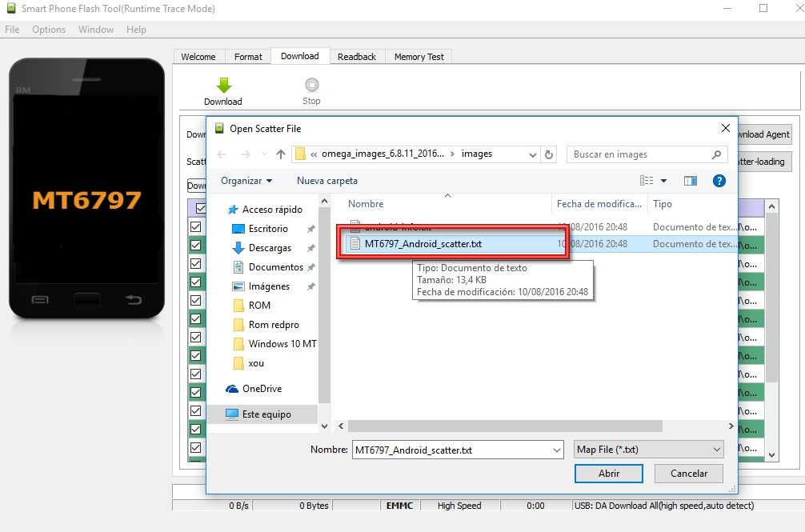The image size is (805, 532).
Task: Sort by Fecha de modificación column
Action: pos(599,204)
